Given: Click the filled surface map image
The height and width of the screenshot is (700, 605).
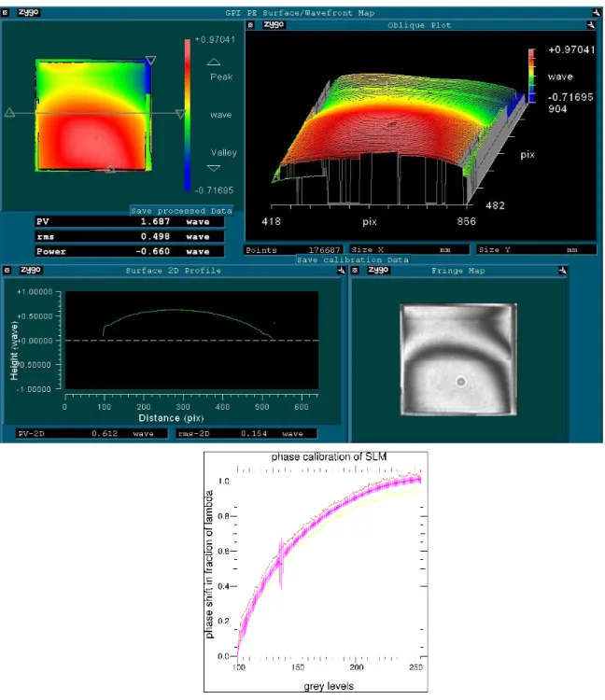Looking at the screenshot, I should 93,115.
